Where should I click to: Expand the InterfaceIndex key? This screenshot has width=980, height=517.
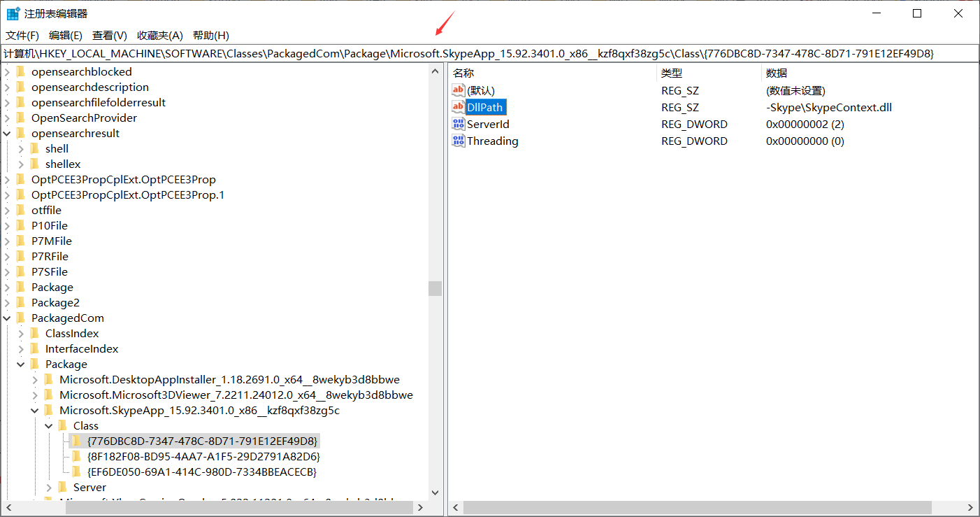point(22,348)
